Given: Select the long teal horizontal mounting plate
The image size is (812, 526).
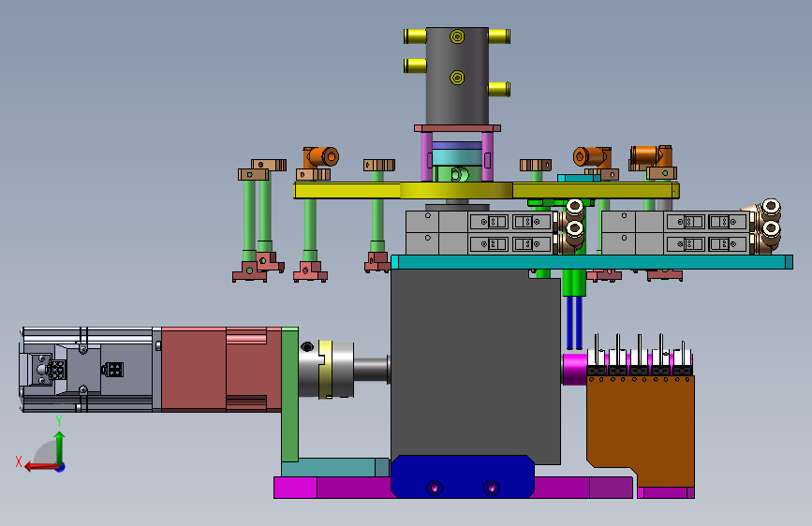Looking at the screenshot, I should (x=591, y=262).
